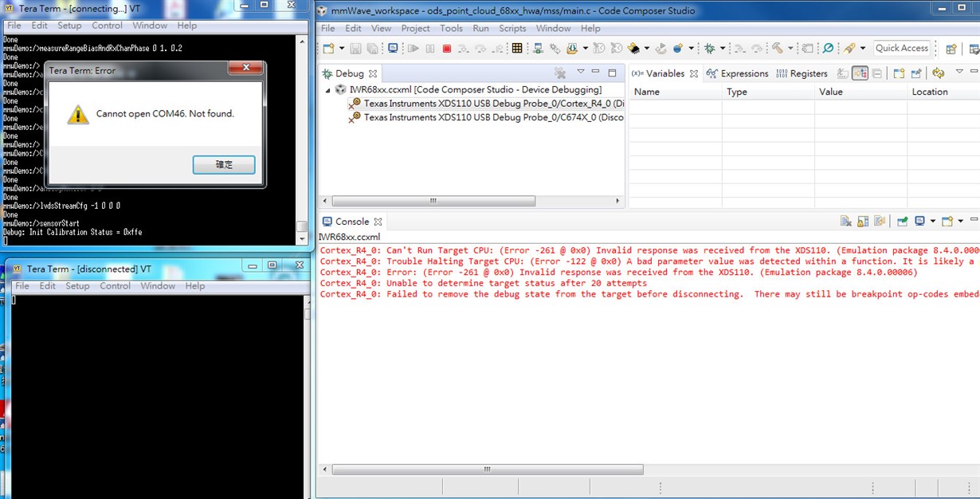
Task: Collapse the IWR68xx.ccxml tree node
Action: pos(327,90)
